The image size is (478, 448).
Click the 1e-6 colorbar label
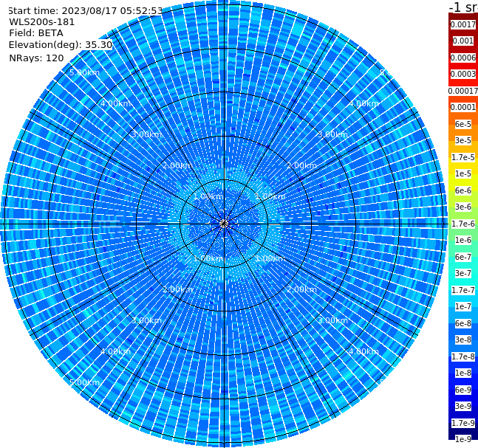[463, 240]
